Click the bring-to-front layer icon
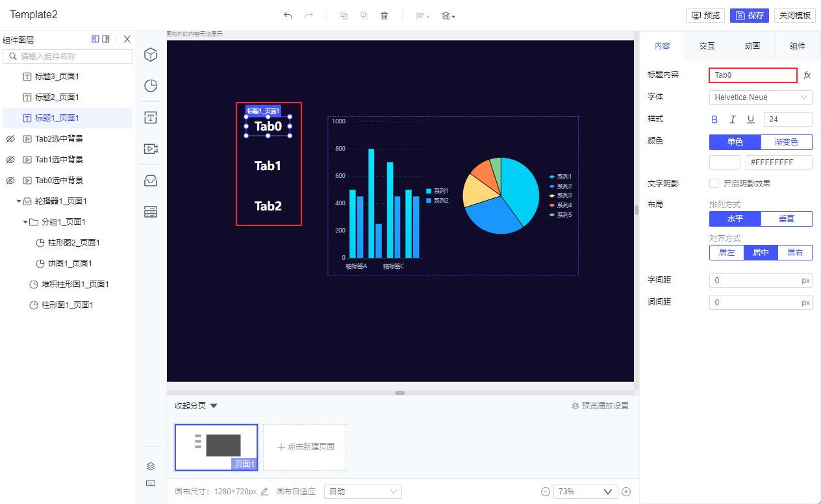This screenshot has height=504, width=821. coord(344,16)
